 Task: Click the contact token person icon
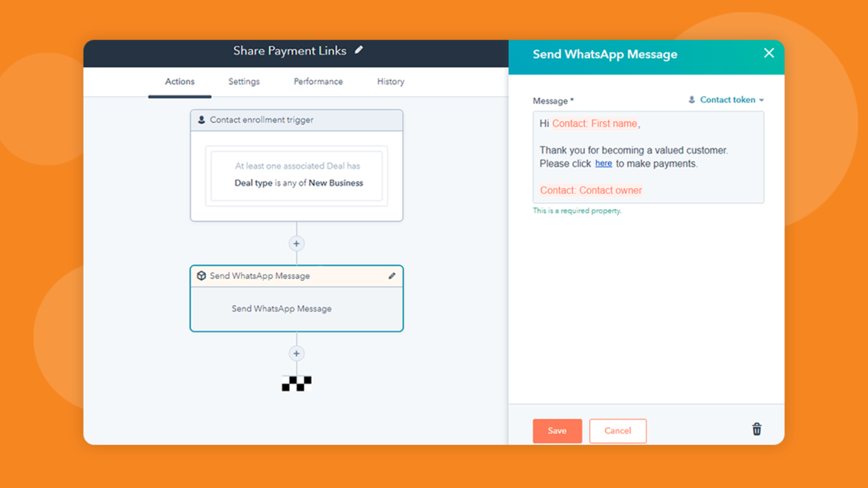point(691,100)
